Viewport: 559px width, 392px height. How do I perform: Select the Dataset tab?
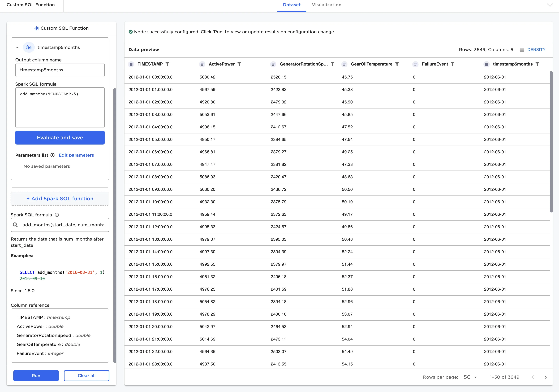click(x=291, y=5)
